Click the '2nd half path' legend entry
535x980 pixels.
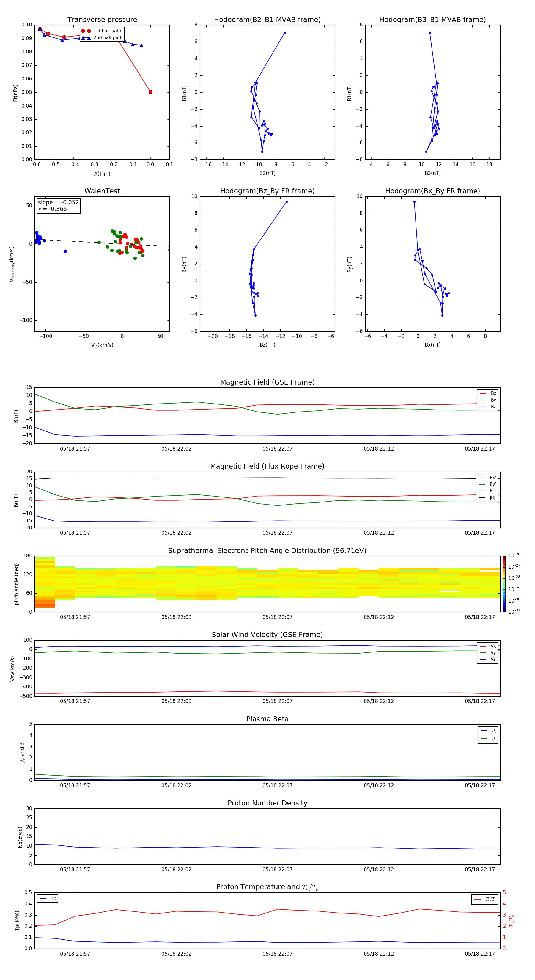coord(102,38)
